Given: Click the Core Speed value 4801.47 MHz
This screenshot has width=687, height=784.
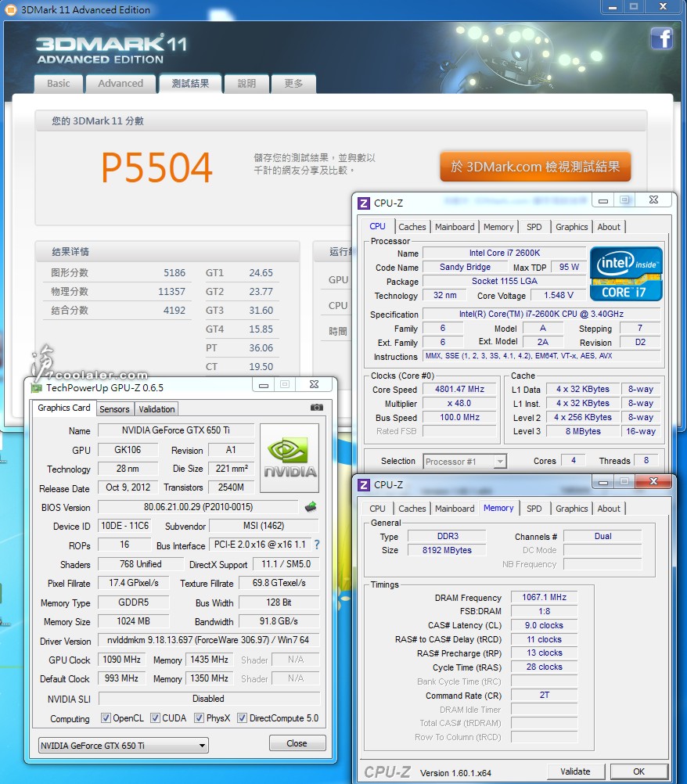Looking at the screenshot, I should pyautogui.click(x=459, y=389).
